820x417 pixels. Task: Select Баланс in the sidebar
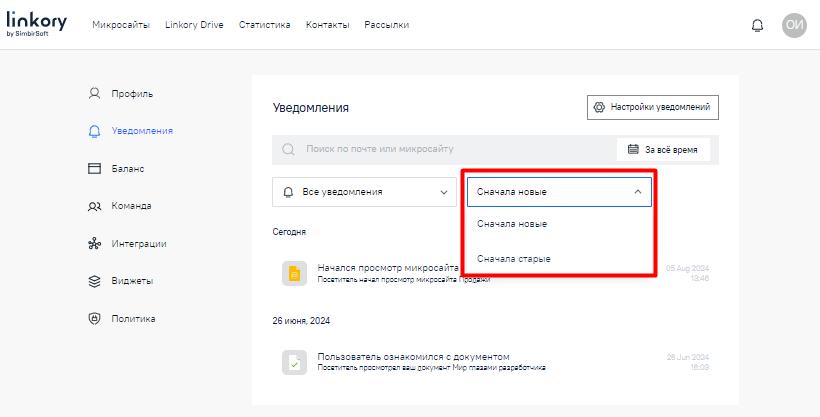pyautogui.click(x=128, y=168)
